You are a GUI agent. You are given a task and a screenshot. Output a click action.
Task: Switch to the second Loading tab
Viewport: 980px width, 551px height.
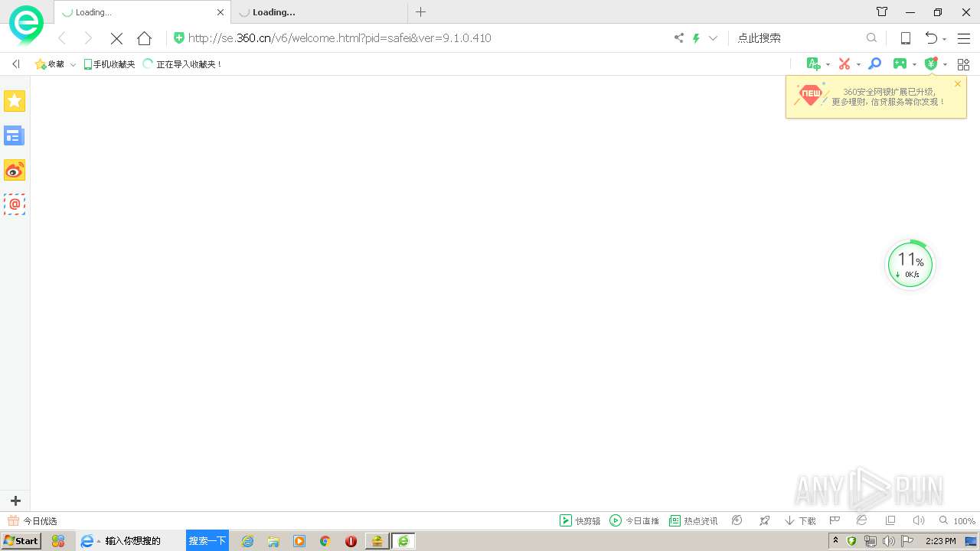(x=320, y=12)
